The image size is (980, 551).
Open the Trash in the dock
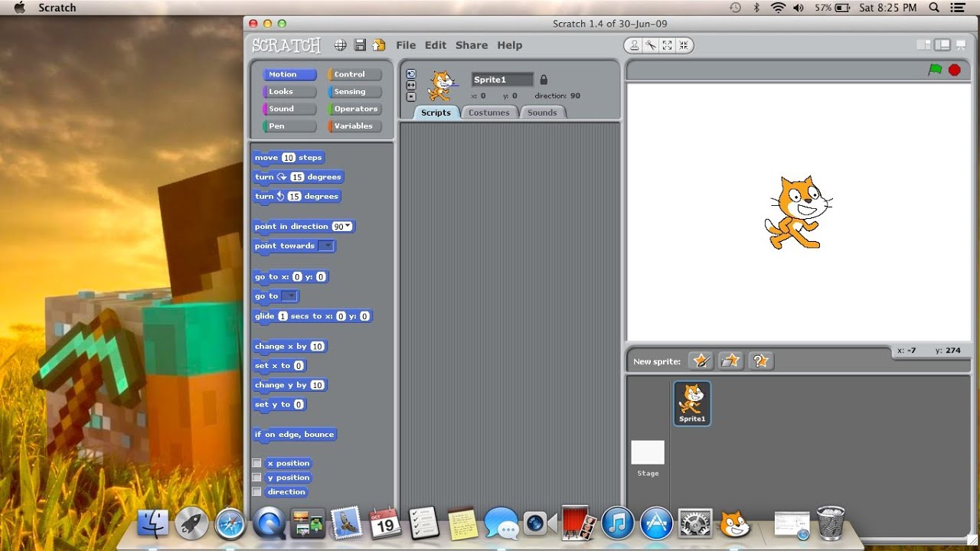point(831,523)
